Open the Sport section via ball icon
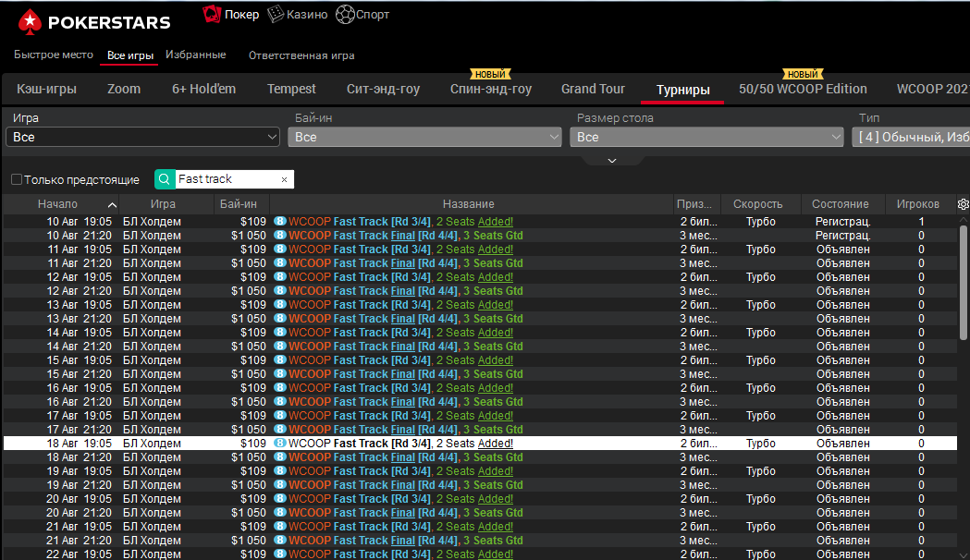The image size is (970, 560). [345, 14]
